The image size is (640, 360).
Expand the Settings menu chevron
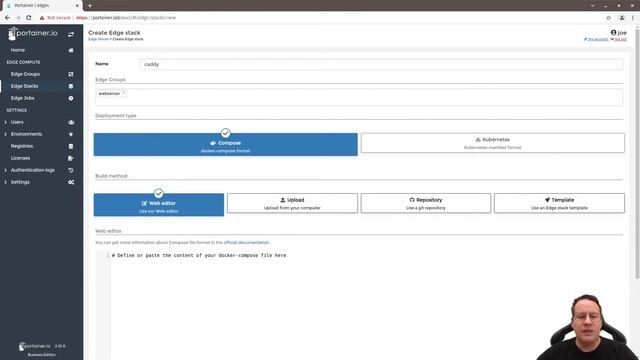click(5, 182)
